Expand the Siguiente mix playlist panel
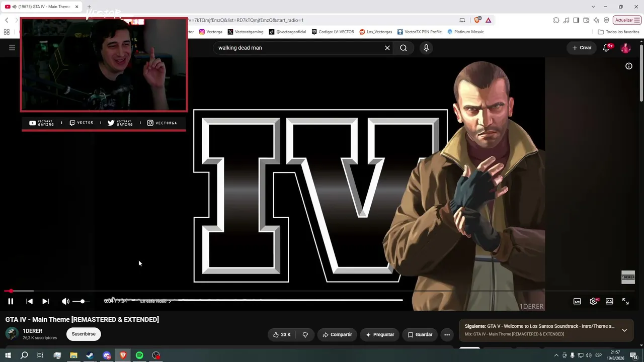The image size is (644, 362). 624,330
